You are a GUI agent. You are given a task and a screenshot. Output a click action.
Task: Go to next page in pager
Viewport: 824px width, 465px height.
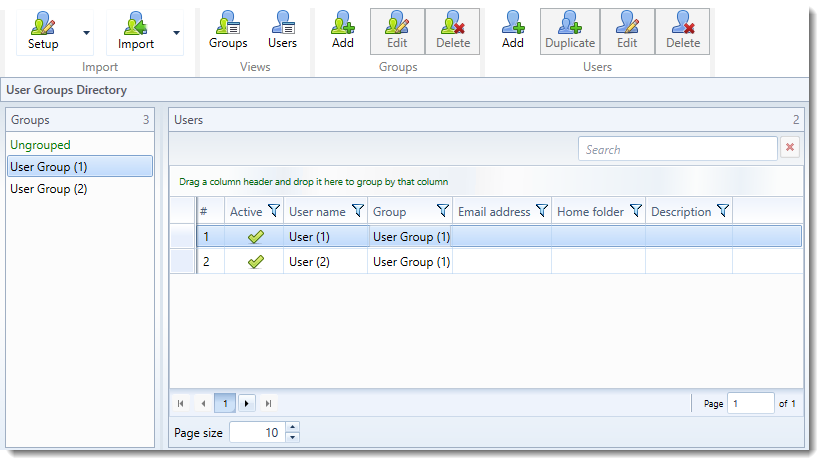(247, 403)
